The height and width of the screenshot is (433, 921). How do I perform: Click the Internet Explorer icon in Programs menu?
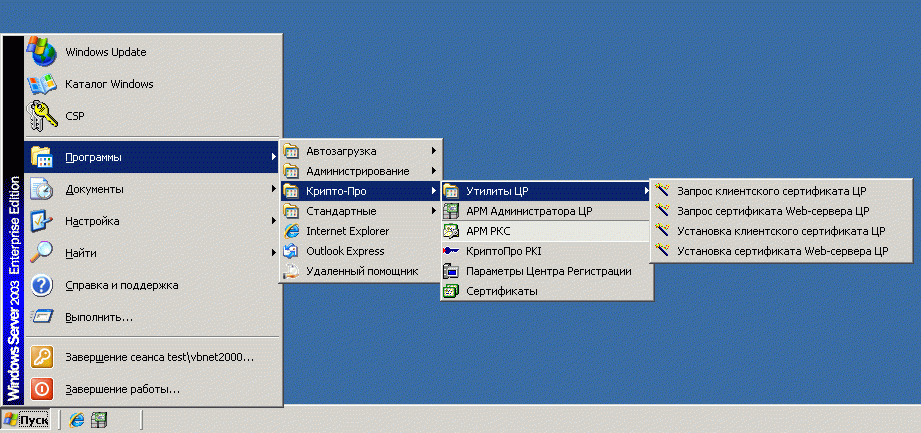(291, 231)
